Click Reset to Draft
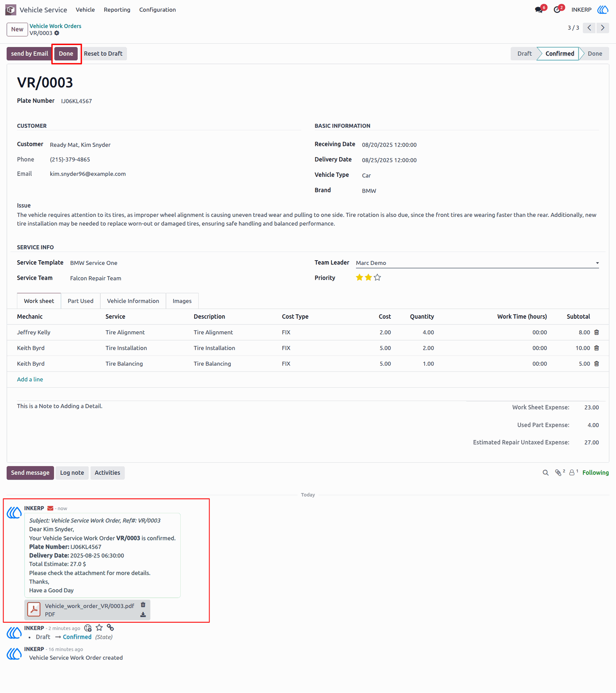Viewport: 616px width, 693px height. (x=103, y=54)
